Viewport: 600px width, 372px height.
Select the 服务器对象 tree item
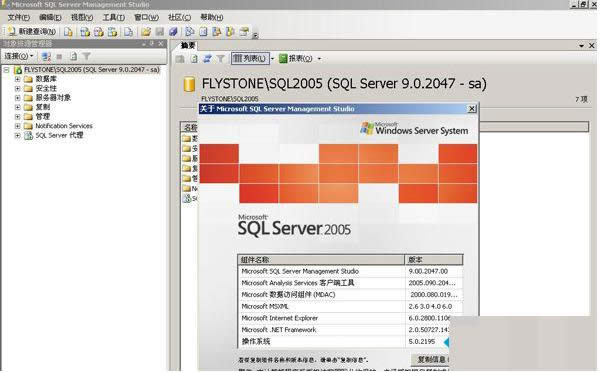pyautogui.click(x=53, y=98)
